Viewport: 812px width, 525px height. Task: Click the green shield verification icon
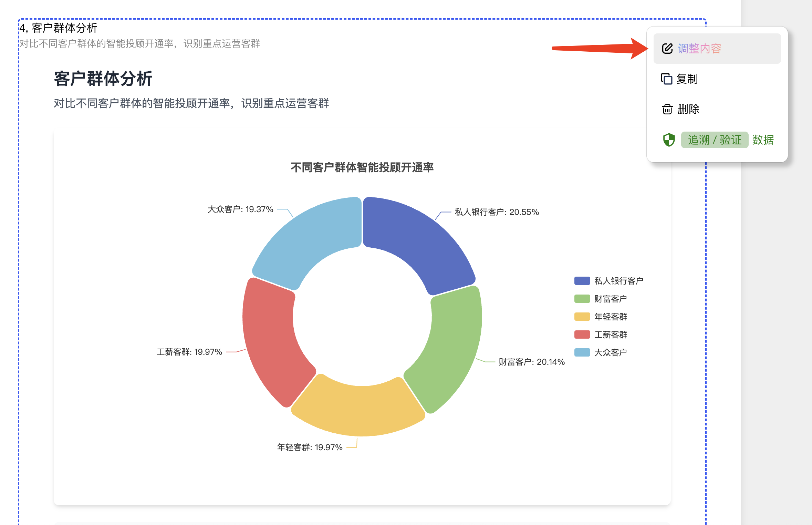pos(668,140)
